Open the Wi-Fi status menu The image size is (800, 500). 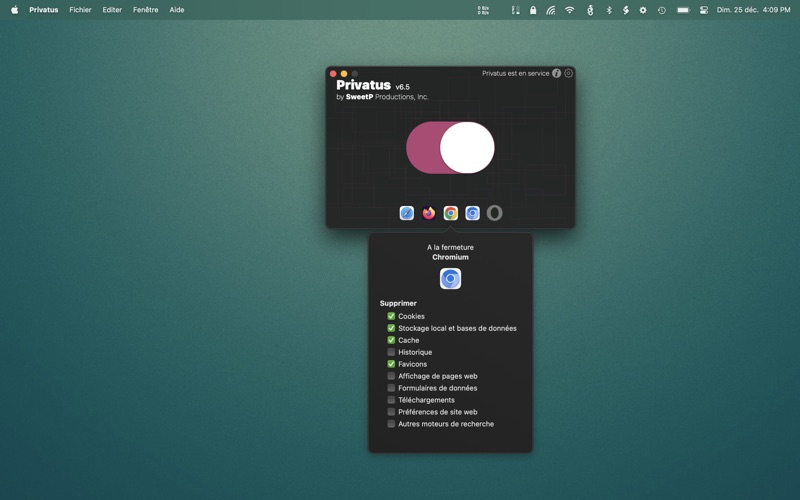(x=569, y=10)
